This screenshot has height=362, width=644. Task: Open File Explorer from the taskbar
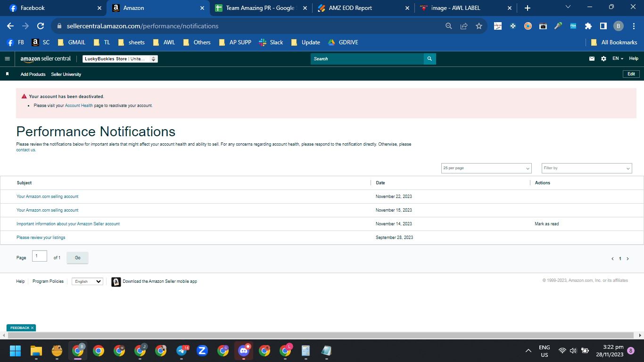(x=36, y=351)
